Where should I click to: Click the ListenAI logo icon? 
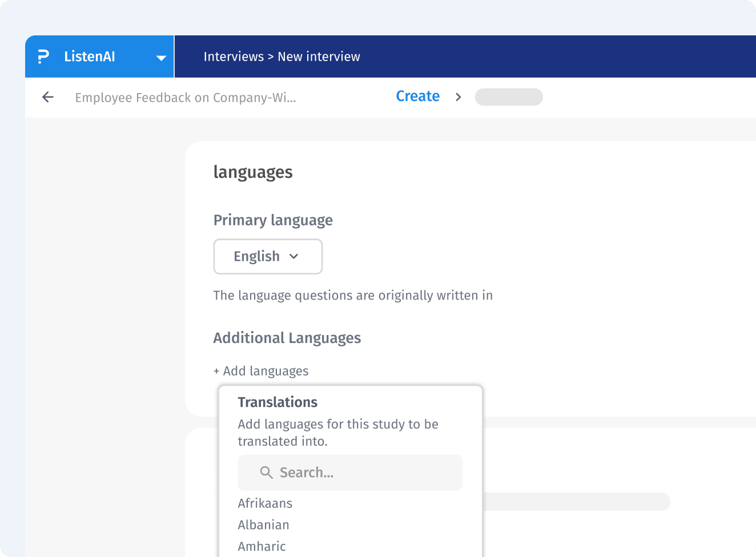tap(43, 56)
